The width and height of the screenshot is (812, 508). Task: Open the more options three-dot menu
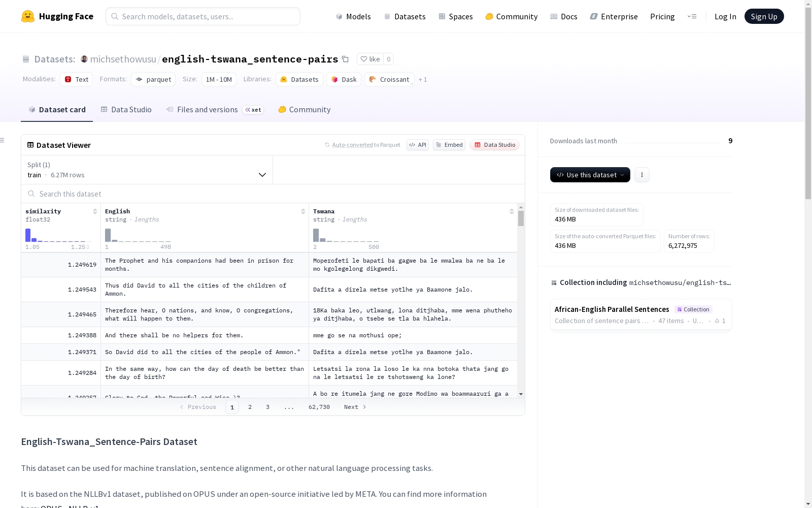pyautogui.click(x=641, y=175)
